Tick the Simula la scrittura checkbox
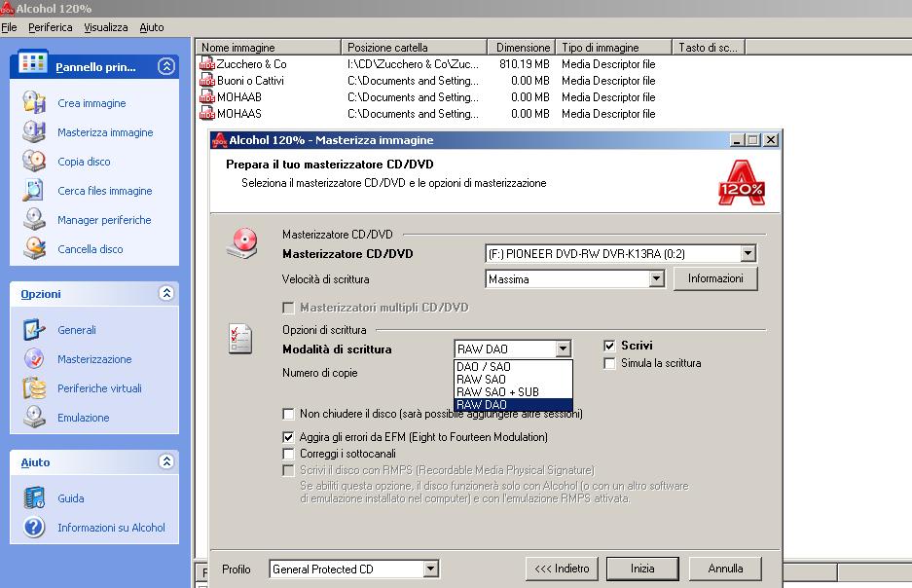The width and height of the screenshot is (912, 588). tap(609, 363)
